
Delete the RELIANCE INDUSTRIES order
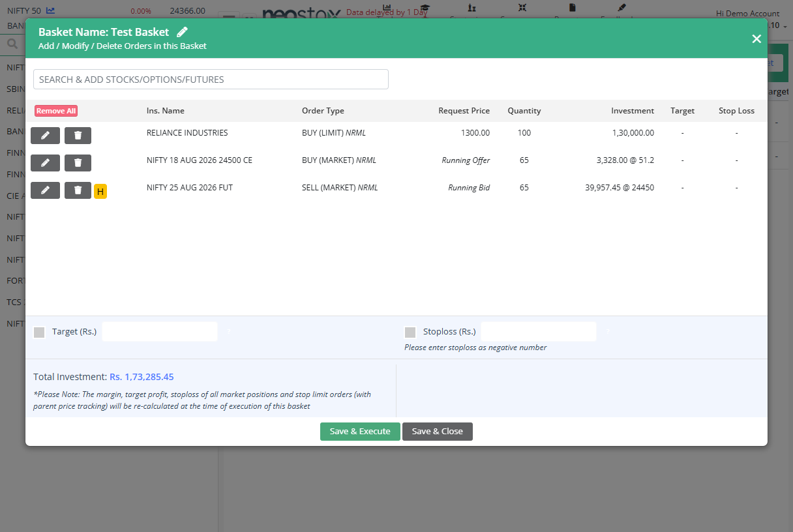pos(78,135)
